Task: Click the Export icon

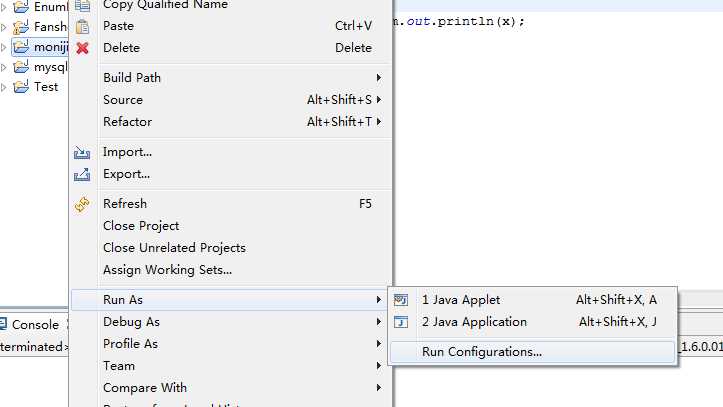Action: click(x=82, y=175)
